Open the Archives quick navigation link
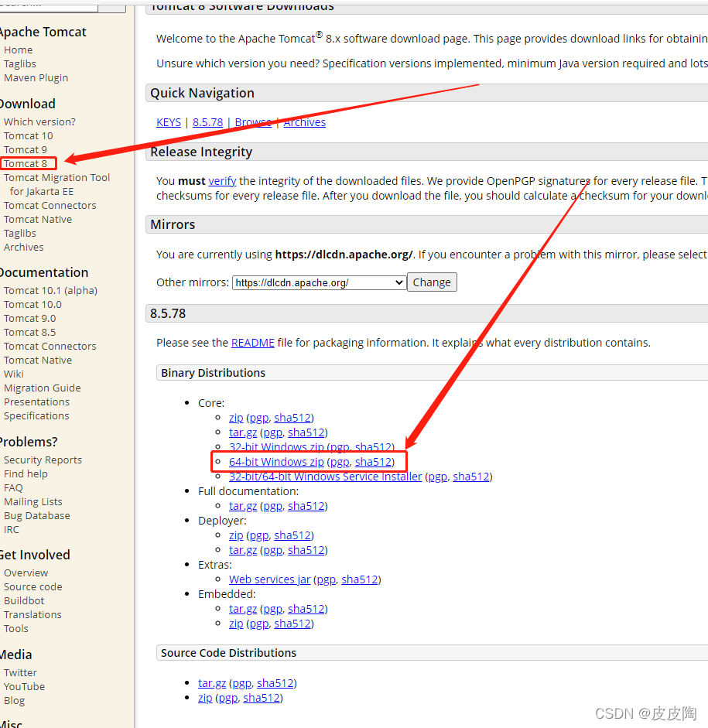The height and width of the screenshot is (728, 708). pos(305,122)
